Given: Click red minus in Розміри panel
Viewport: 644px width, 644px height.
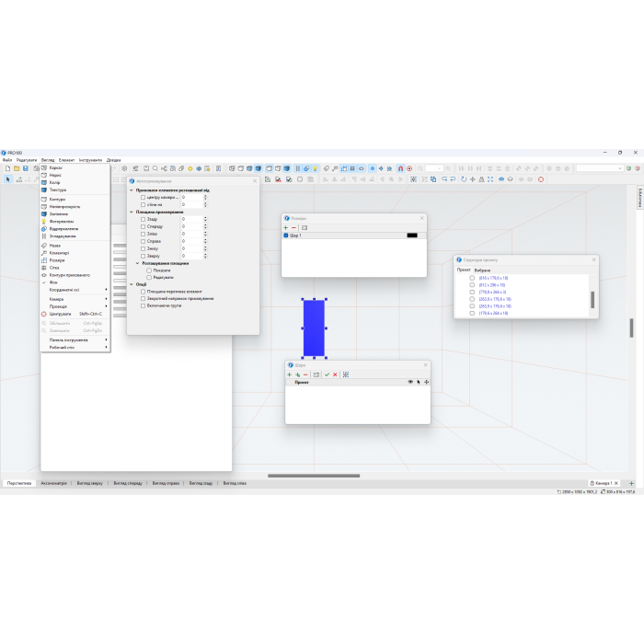Looking at the screenshot, I should pyautogui.click(x=293, y=227).
